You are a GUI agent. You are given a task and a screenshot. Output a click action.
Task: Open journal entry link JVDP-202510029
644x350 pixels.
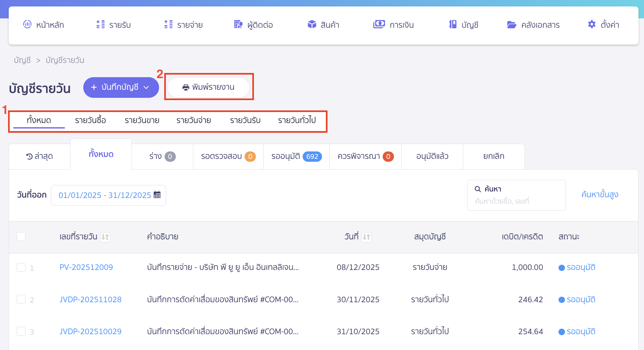(x=90, y=331)
